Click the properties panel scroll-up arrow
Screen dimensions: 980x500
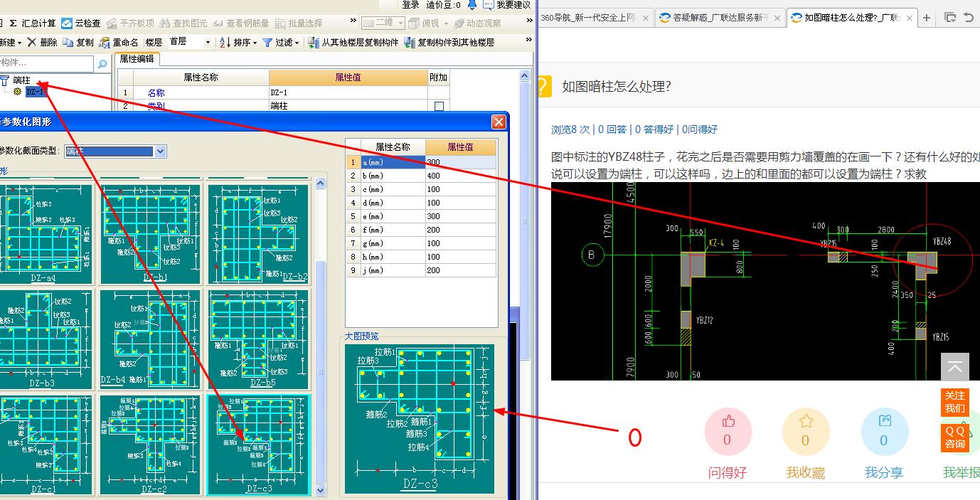tap(526, 75)
